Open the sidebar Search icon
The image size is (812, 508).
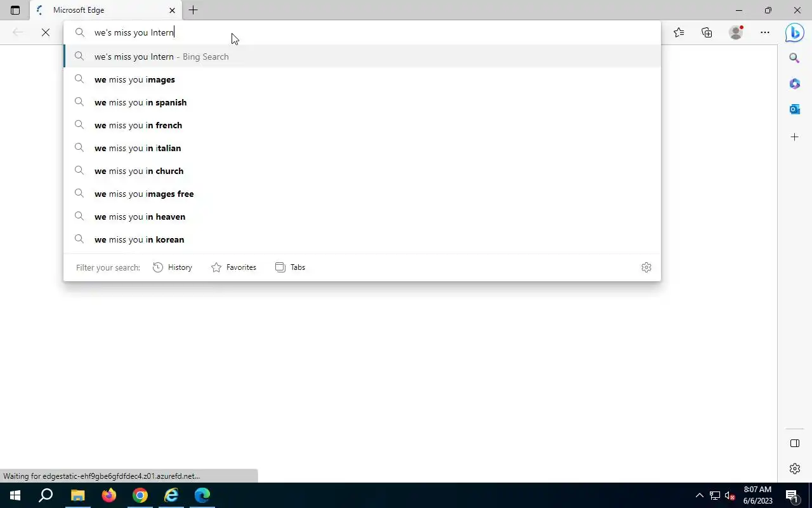tap(794, 58)
